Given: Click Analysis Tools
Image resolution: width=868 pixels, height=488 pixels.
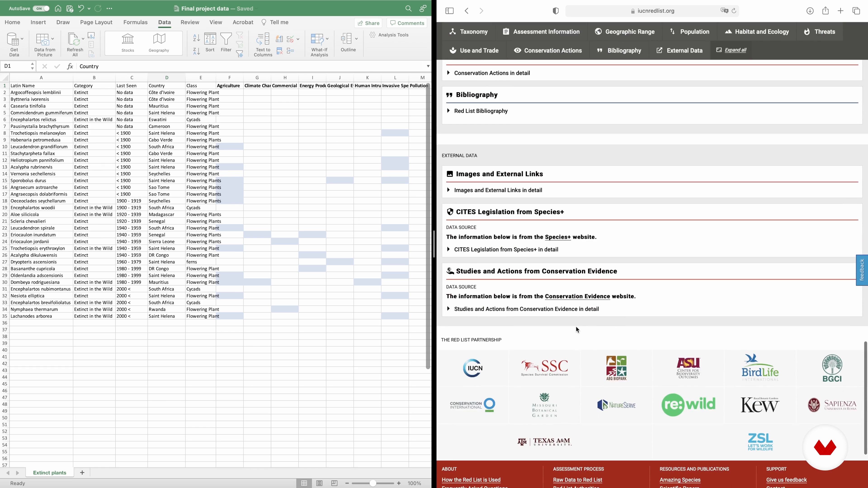Looking at the screenshot, I should coord(389,35).
